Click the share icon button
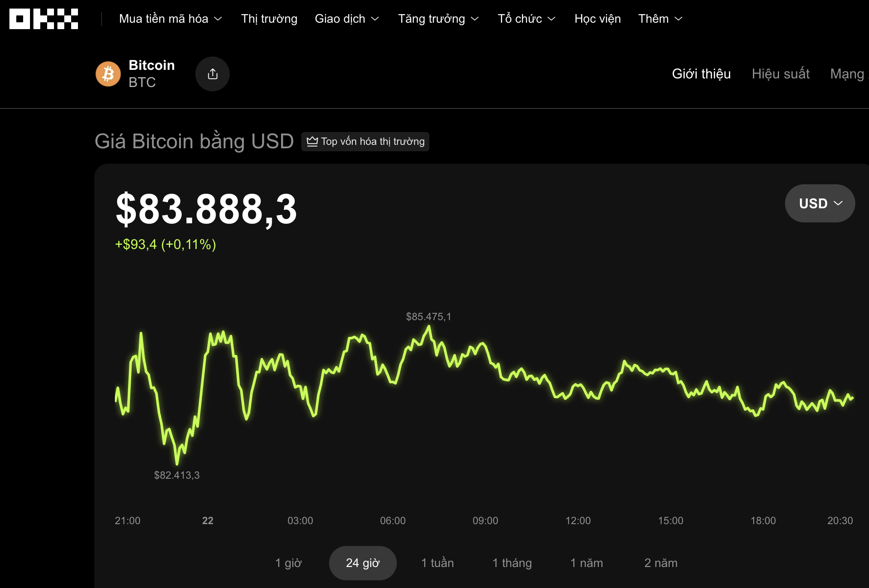Viewport: 869px width, 588px height. tap(213, 74)
